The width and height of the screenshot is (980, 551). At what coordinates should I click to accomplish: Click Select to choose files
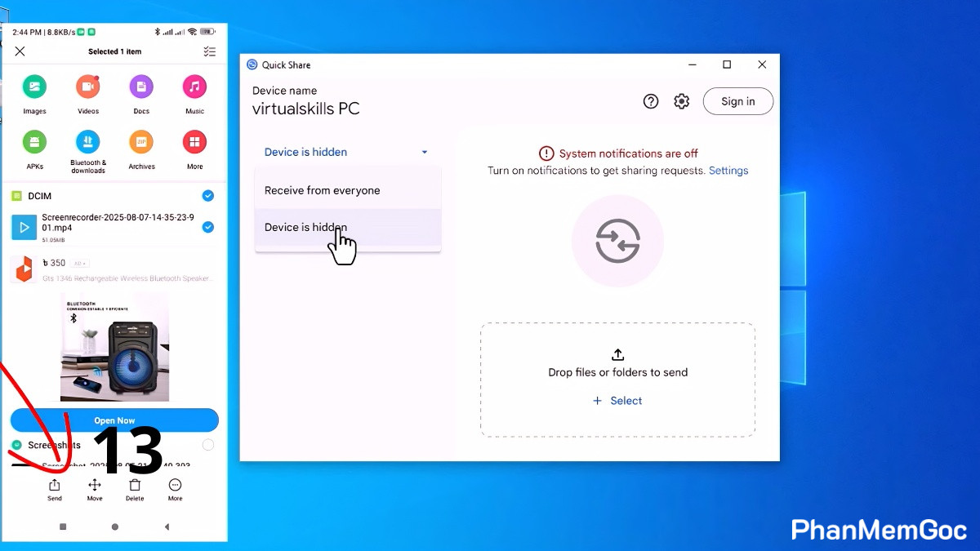(x=617, y=401)
